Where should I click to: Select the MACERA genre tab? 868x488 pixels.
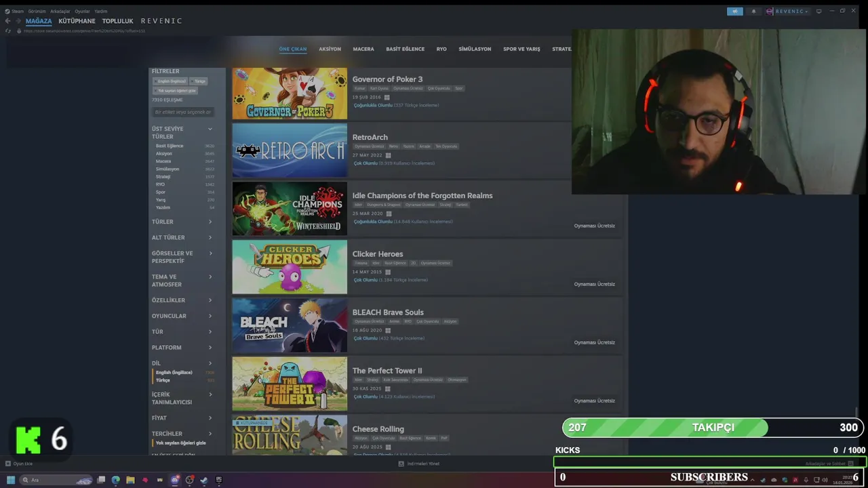click(x=363, y=49)
